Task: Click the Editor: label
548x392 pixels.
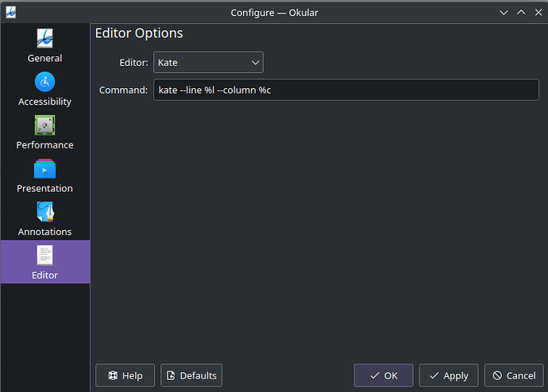Action: point(134,63)
